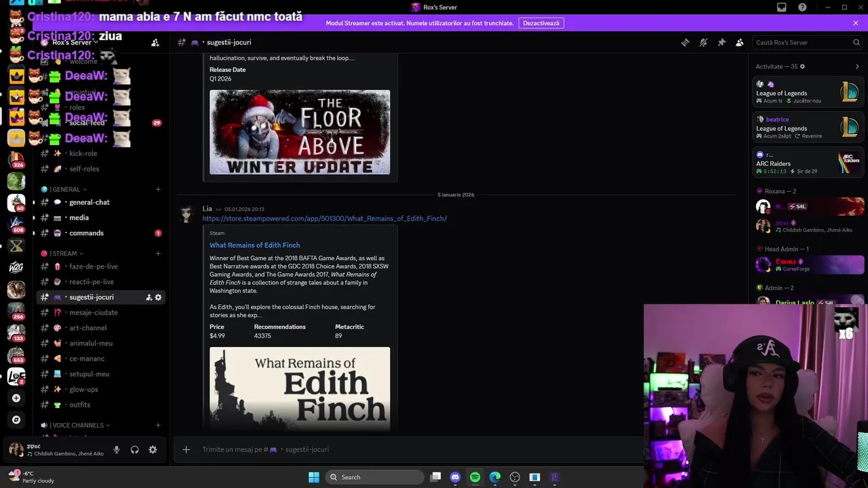Dismiss the Streamer mode banner

pyautogui.click(x=856, y=23)
